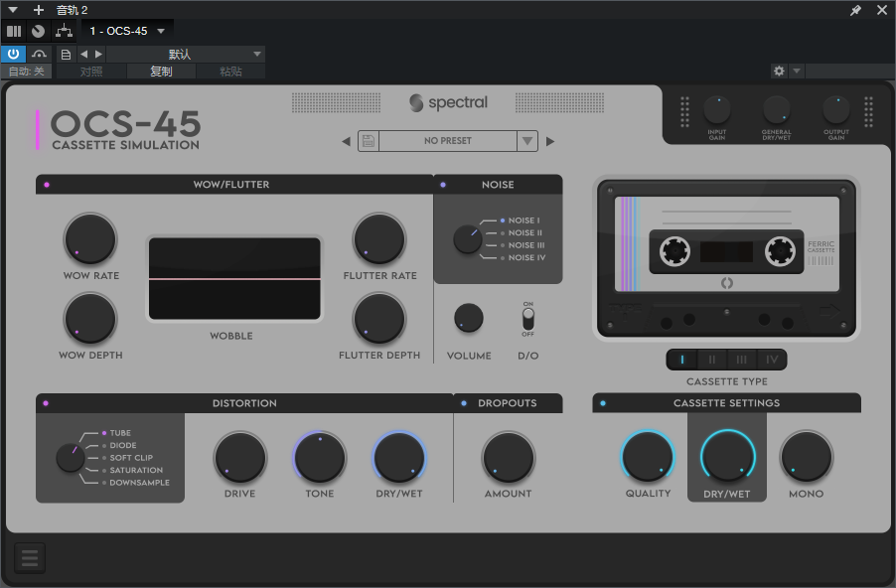Click the FLUTTER RATE knob
The image size is (896, 588).
tap(379, 238)
